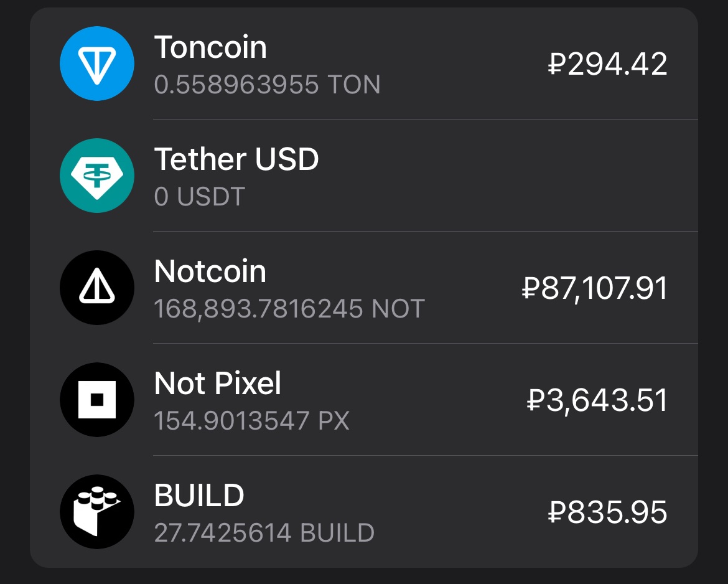Tap the 0 USDT balance text
This screenshot has width=728, height=584.
pos(199,197)
